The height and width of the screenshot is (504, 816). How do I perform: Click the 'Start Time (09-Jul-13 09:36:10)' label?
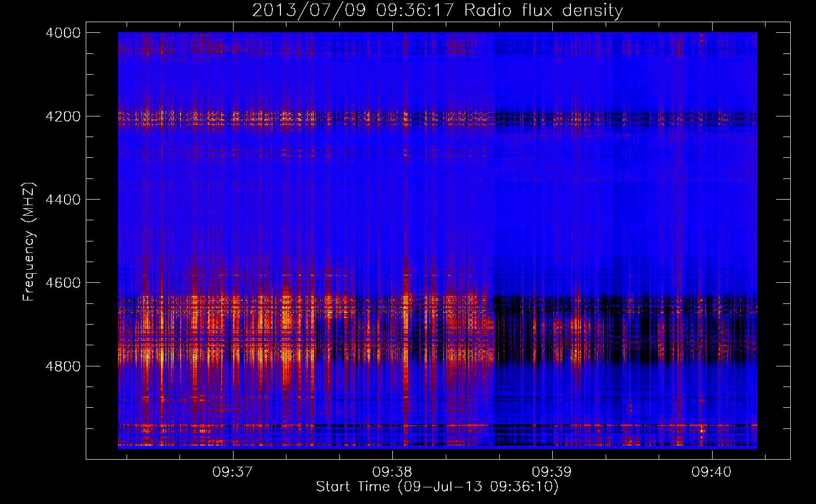(437, 487)
